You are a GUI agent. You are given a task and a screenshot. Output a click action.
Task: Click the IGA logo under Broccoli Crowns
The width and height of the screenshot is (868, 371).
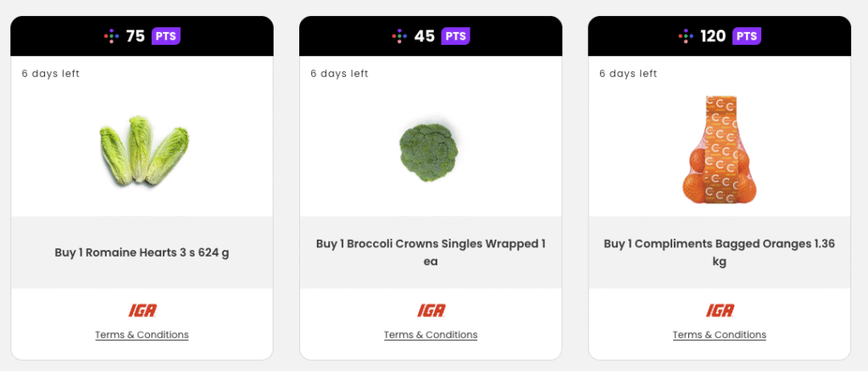pos(431,311)
